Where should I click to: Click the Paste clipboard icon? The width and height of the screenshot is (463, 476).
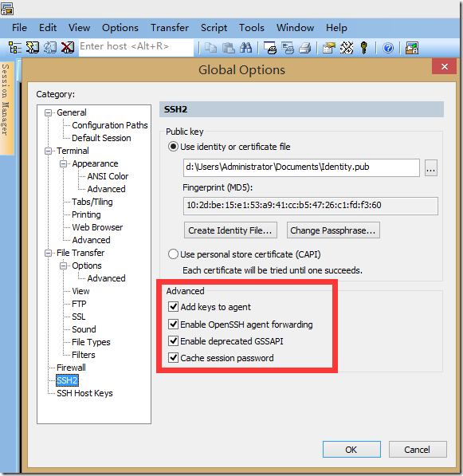(228, 48)
